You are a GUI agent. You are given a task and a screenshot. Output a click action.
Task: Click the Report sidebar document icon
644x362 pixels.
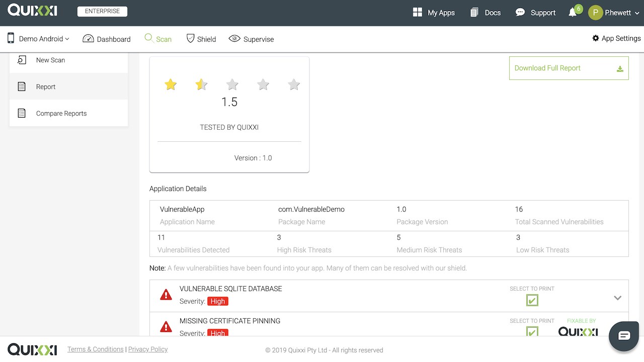22,86
